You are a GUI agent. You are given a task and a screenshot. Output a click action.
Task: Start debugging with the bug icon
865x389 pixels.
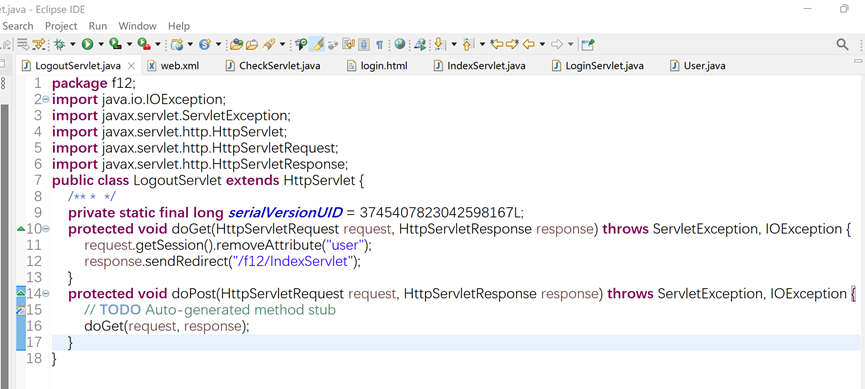(59, 44)
